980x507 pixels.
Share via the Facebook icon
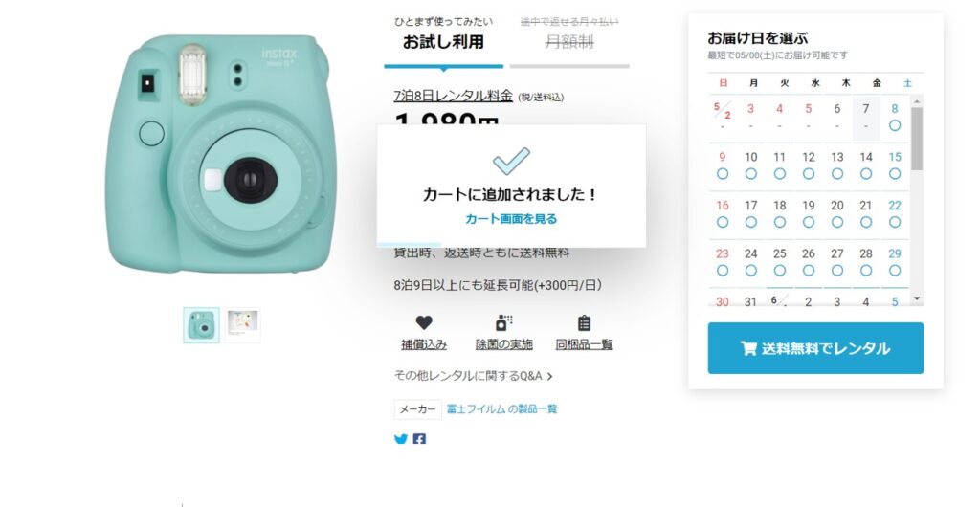tap(419, 440)
